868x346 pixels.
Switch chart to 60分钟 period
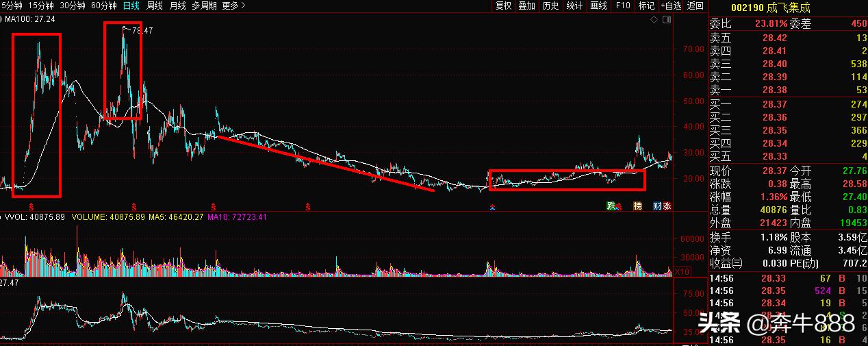pyautogui.click(x=104, y=5)
